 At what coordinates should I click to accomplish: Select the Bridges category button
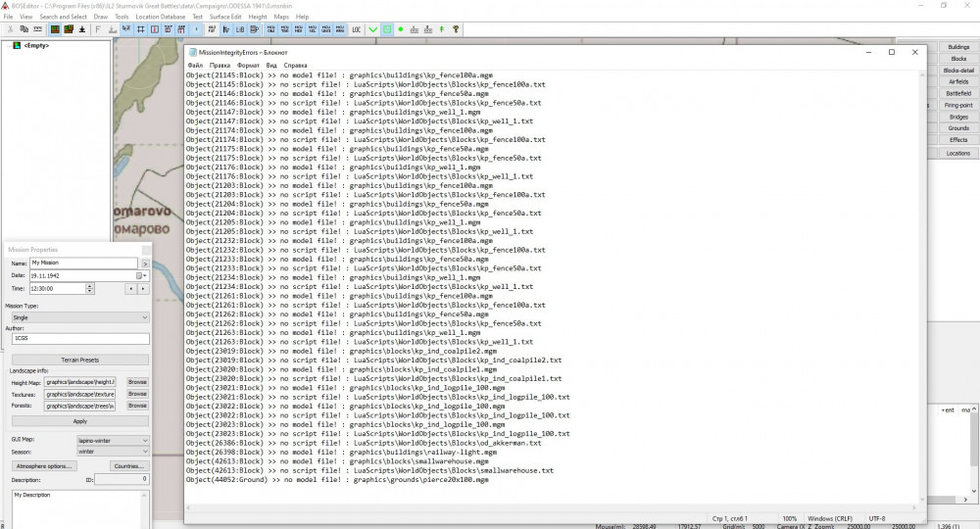(x=958, y=117)
